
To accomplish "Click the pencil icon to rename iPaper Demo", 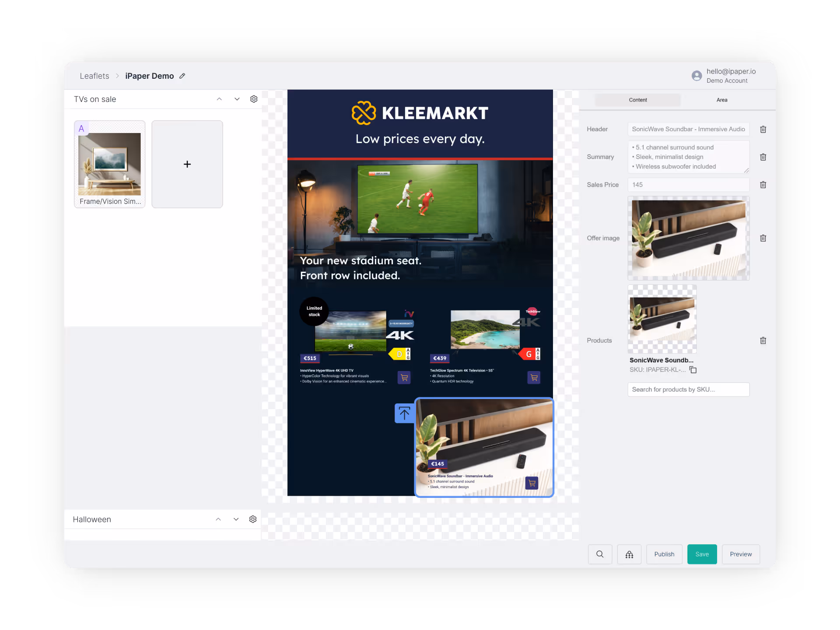I will pyautogui.click(x=182, y=76).
